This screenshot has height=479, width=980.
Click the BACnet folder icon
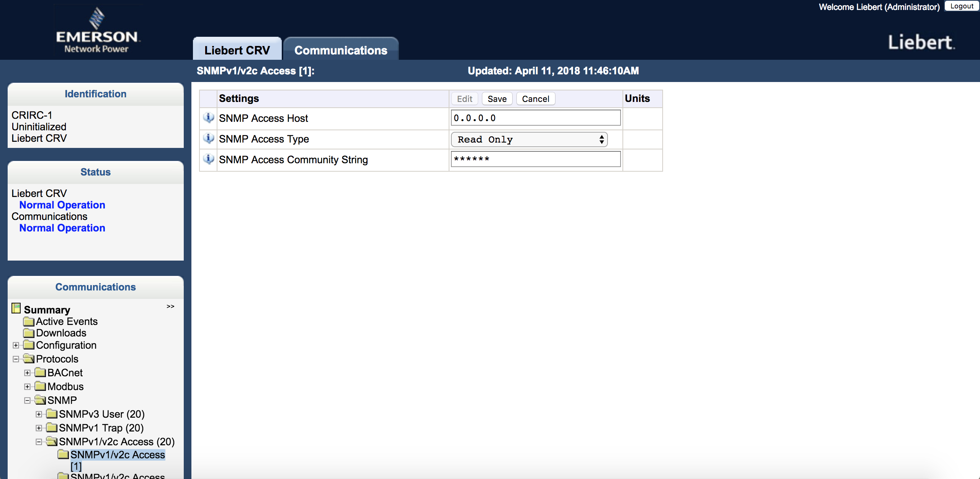click(x=40, y=372)
